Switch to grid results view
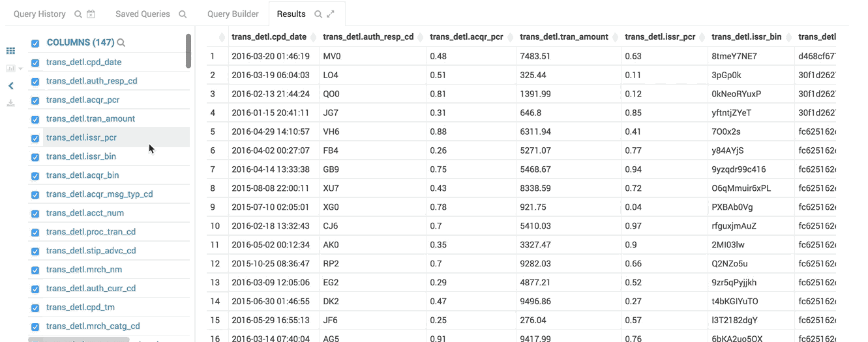 10,51
